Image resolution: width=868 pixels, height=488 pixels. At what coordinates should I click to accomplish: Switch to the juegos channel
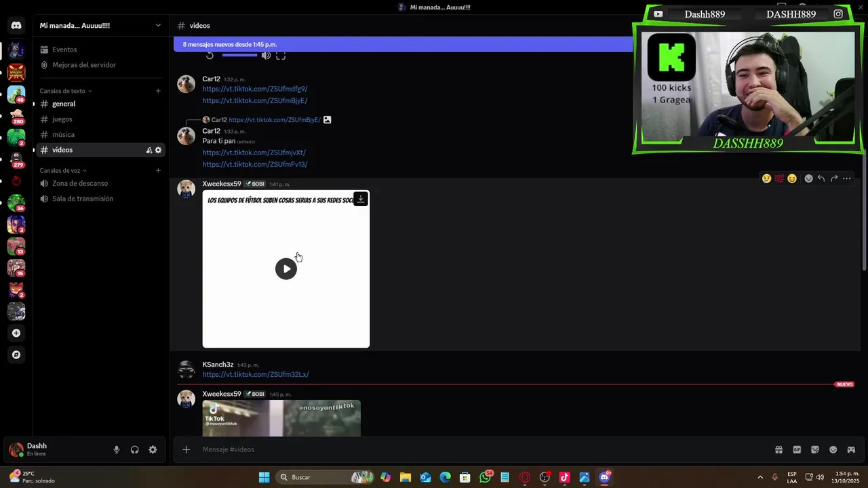pyautogui.click(x=100, y=119)
